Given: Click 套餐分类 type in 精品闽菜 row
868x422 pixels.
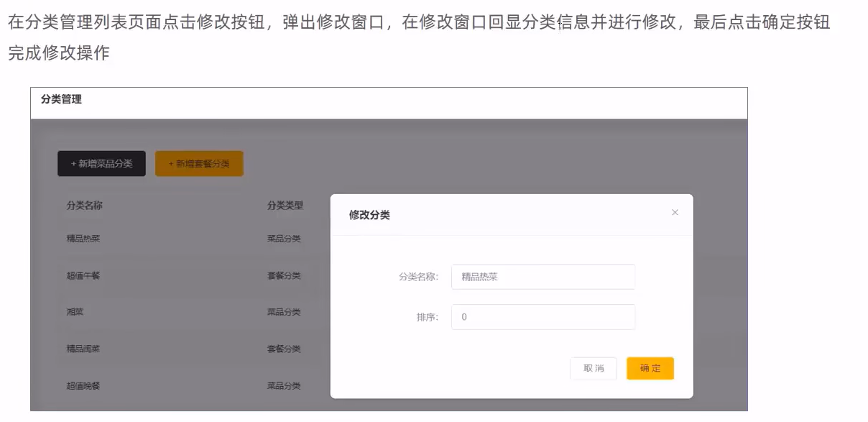Looking at the screenshot, I should tap(284, 349).
